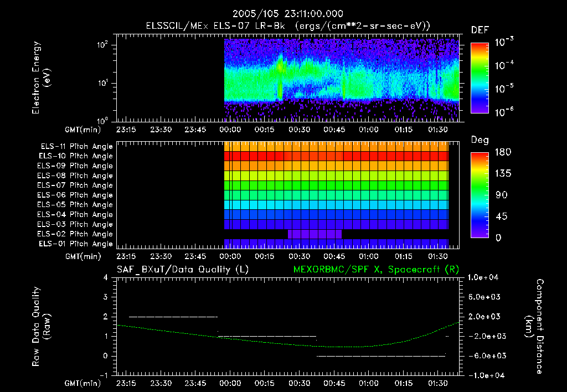Select the plot timestamp 2005/105 23:11:00.000
The height and width of the screenshot is (392, 567).
click(288, 14)
